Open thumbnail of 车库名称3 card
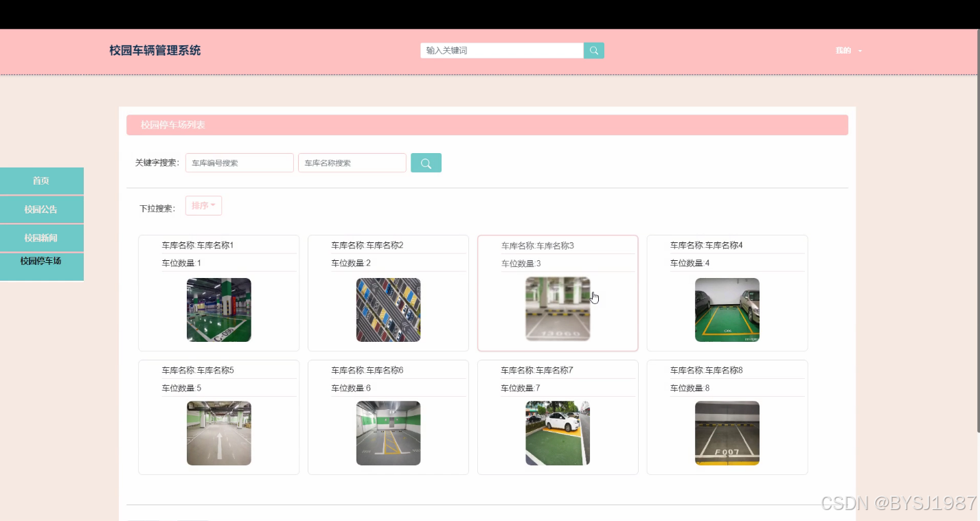980x521 pixels. click(558, 309)
